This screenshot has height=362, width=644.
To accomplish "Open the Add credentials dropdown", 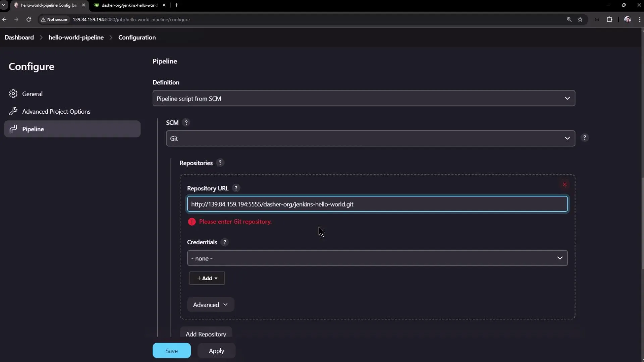I will (207, 278).
